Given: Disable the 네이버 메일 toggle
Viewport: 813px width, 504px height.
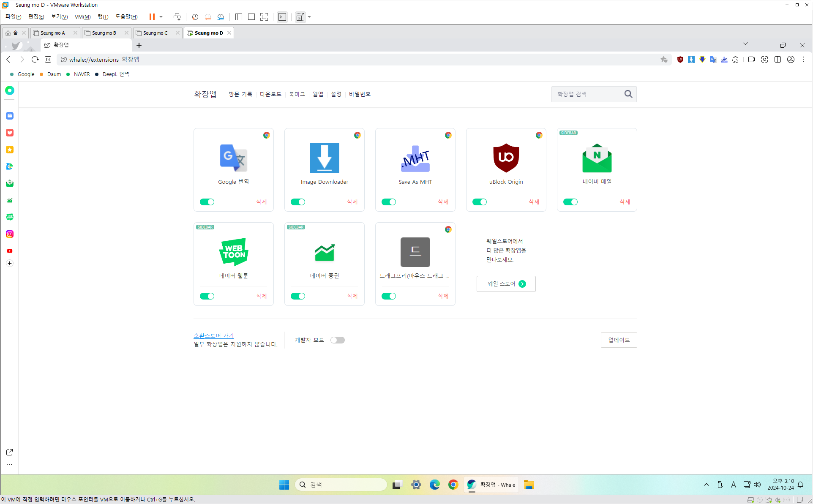Looking at the screenshot, I should coord(570,202).
